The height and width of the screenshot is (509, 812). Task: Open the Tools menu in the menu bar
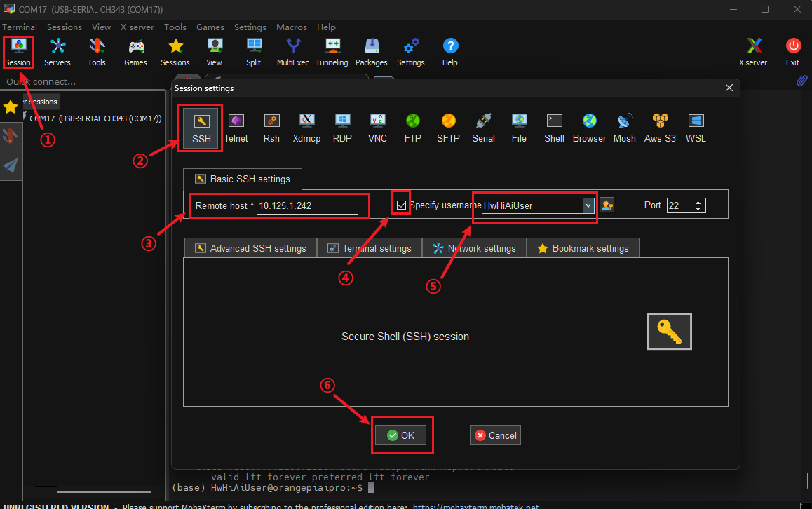(175, 27)
